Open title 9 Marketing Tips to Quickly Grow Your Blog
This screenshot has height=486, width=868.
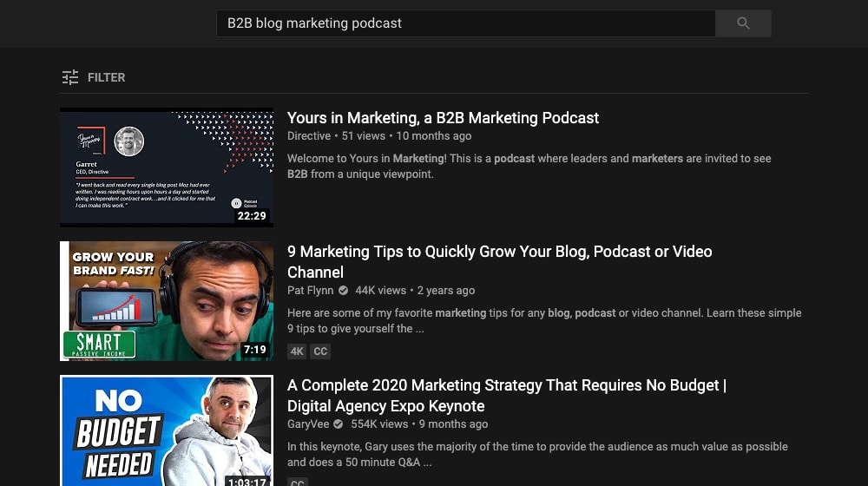click(x=499, y=262)
